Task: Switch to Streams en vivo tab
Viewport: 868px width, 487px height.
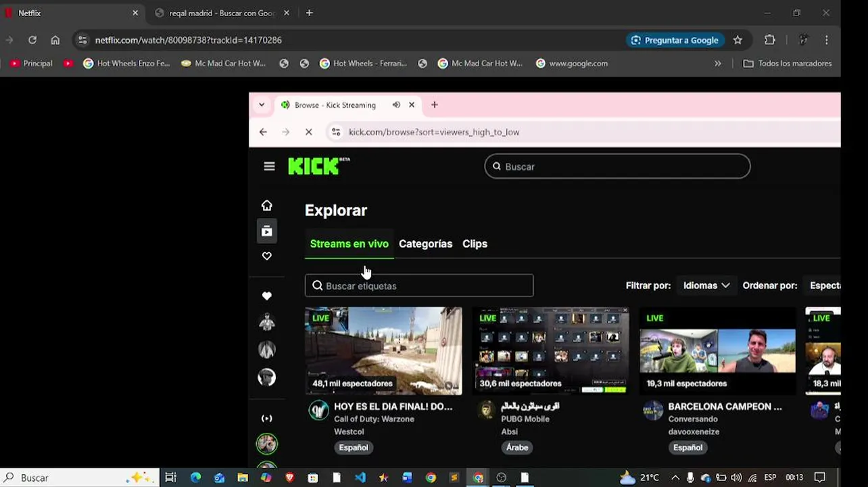Action: (x=349, y=243)
